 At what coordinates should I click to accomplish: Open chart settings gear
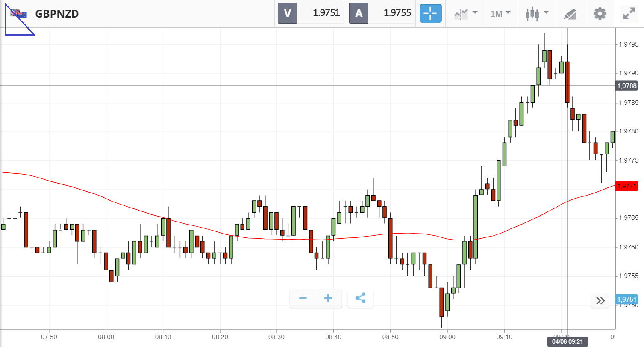[600, 14]
